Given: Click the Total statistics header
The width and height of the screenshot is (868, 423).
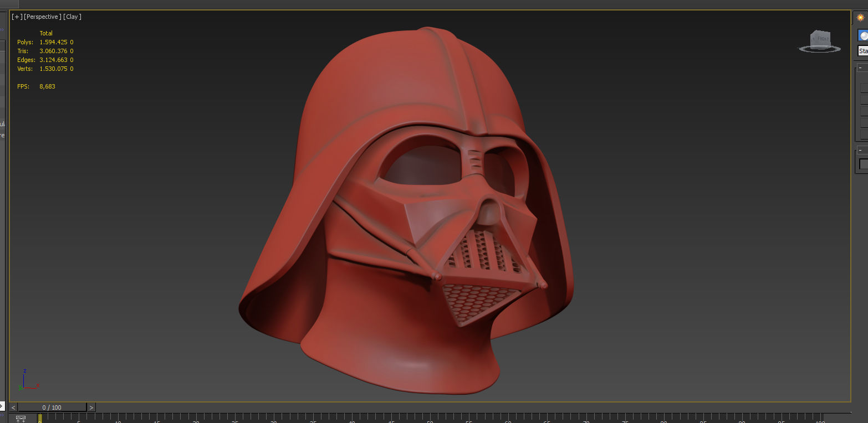Looking at the screenshot, I should tap(46, 33).
